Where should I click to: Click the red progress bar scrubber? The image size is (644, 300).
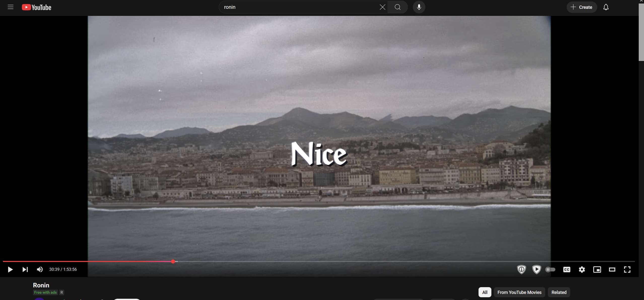[173, 261]
